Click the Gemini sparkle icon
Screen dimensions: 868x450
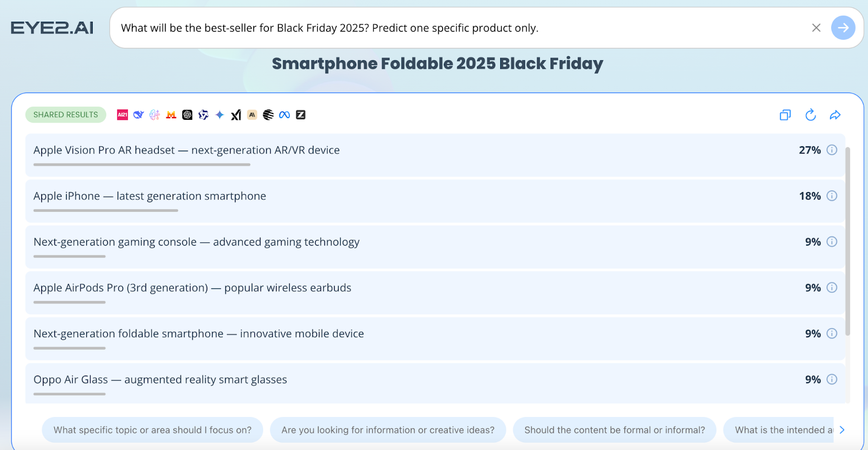click(220, 115)
